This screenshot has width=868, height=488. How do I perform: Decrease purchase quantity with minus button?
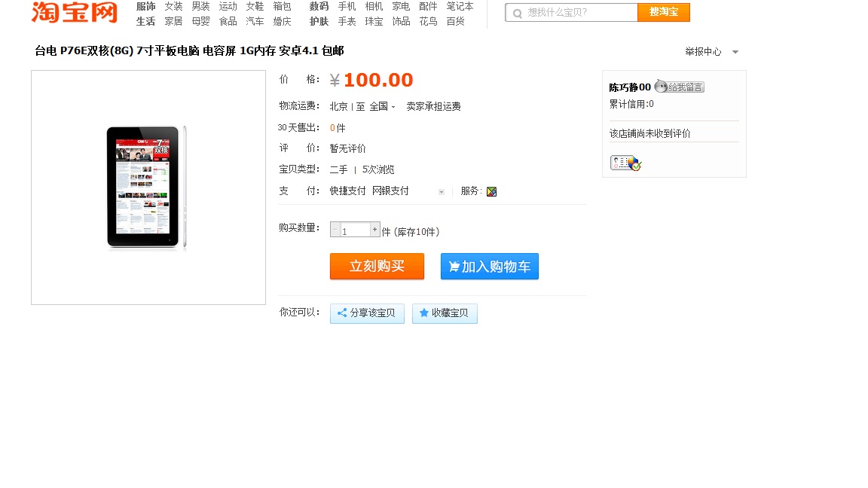tap(335, 229)
